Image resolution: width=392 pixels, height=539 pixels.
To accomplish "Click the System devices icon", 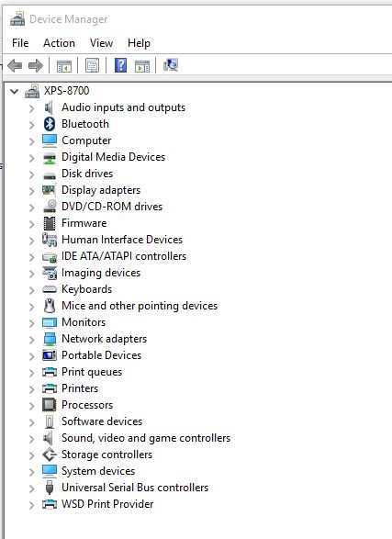I will tap(50, 471).
